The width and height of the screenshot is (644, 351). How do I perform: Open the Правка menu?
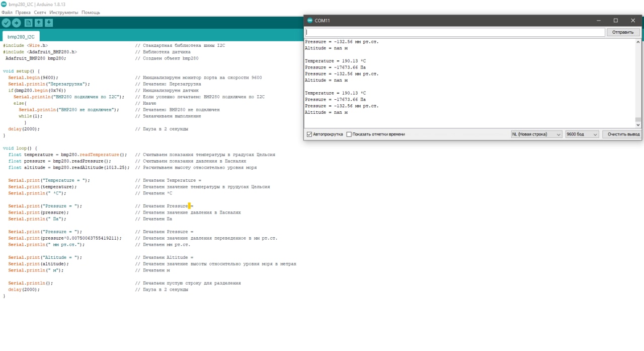23,12
